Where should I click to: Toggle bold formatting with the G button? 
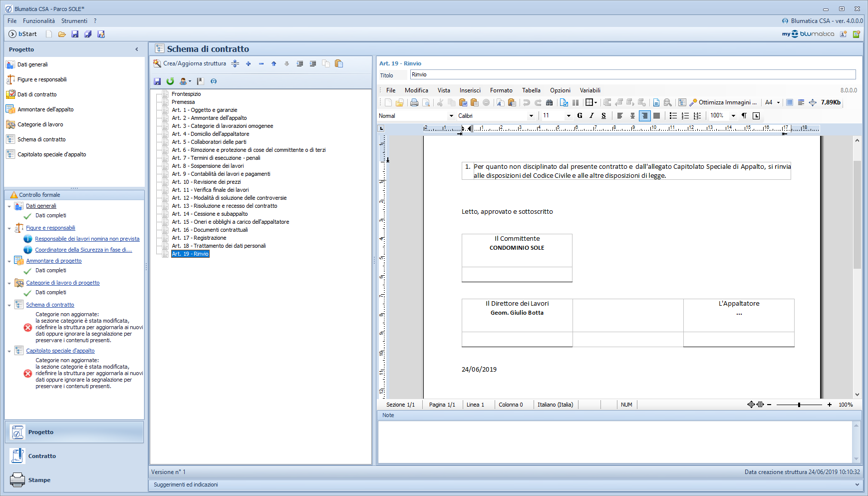click(579, 115)
